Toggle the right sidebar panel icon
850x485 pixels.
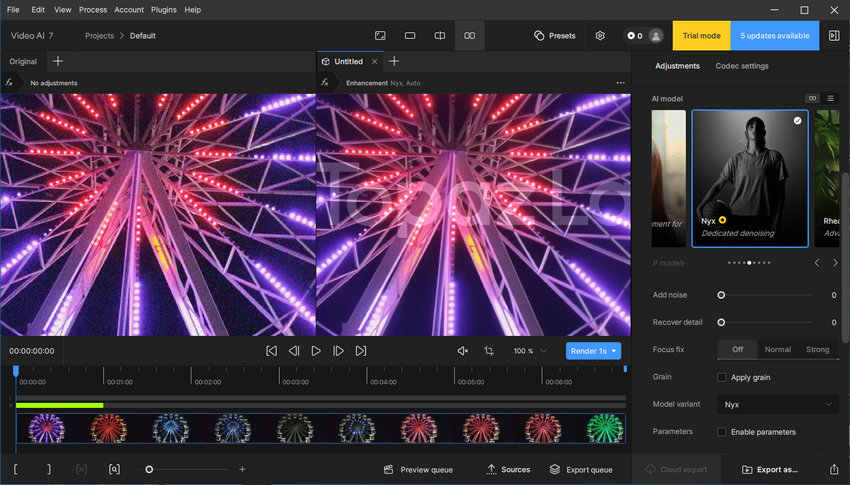coord(834,36)
